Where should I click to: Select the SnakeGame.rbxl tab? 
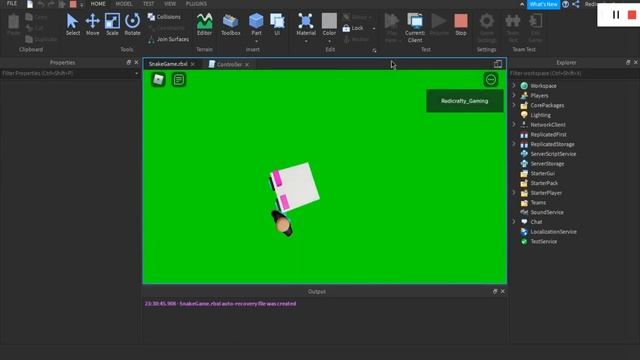[x=168, y=64]
